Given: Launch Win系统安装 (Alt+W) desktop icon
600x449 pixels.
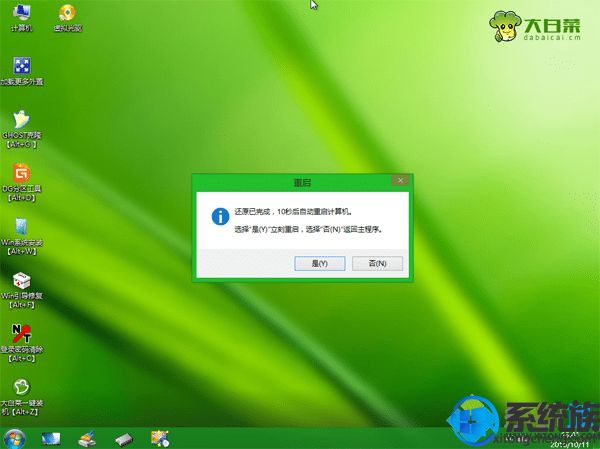Looking at the screenshot, I should coord(22,237).
